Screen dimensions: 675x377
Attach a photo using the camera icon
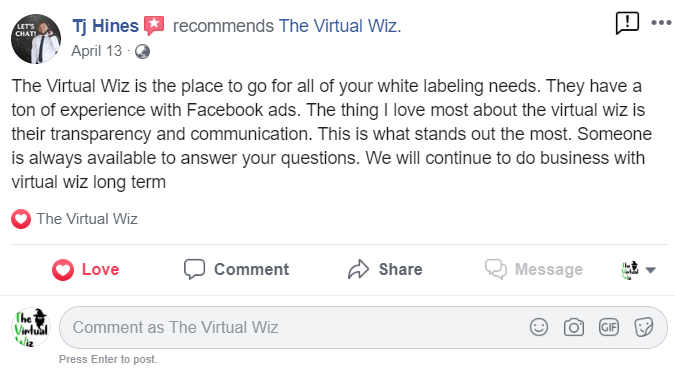pyautogui.click(x=574, y=327)
